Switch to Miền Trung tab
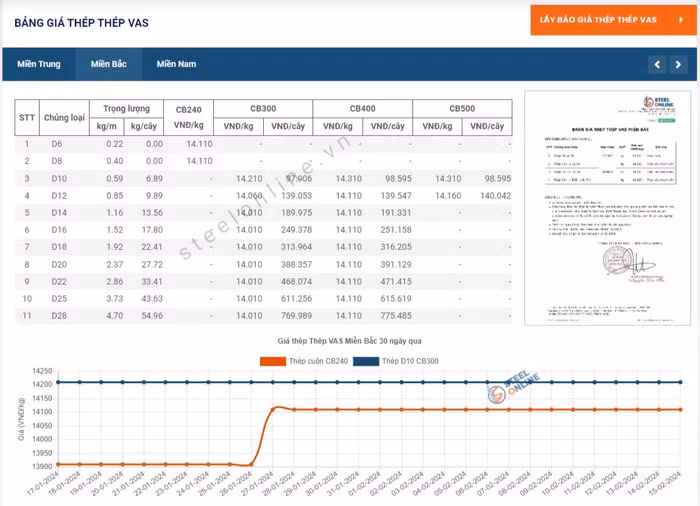 (x=39, y=64)
